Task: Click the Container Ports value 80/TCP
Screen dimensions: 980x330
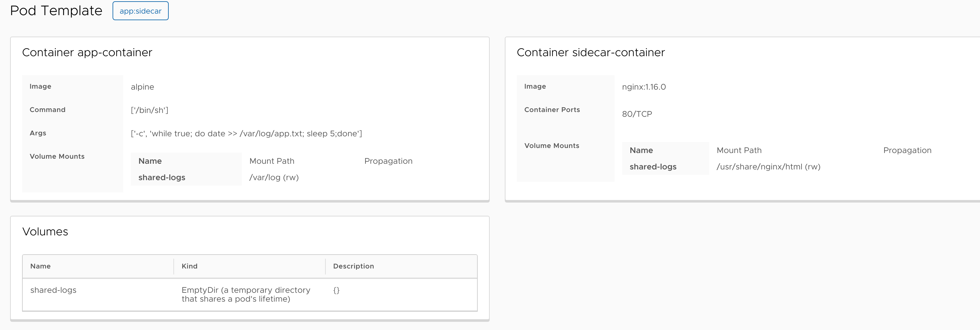Action: pos(637,114)
